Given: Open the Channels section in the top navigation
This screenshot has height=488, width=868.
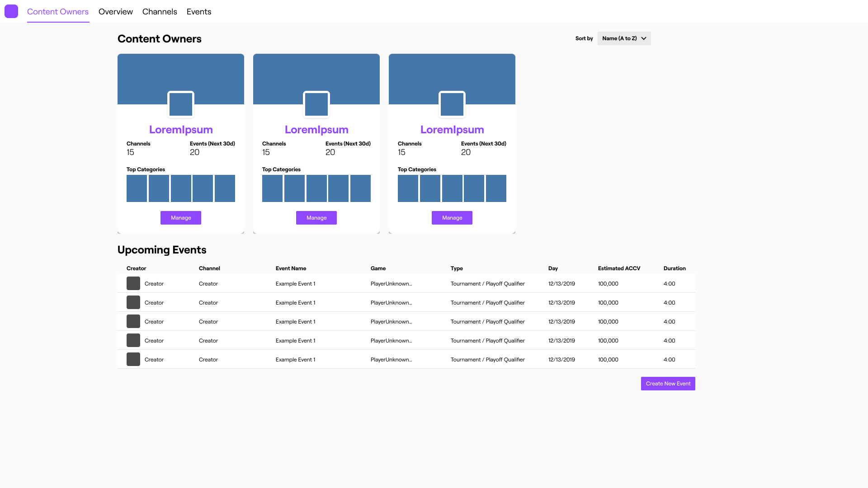Looking at the screenshot, I should 159,12.
